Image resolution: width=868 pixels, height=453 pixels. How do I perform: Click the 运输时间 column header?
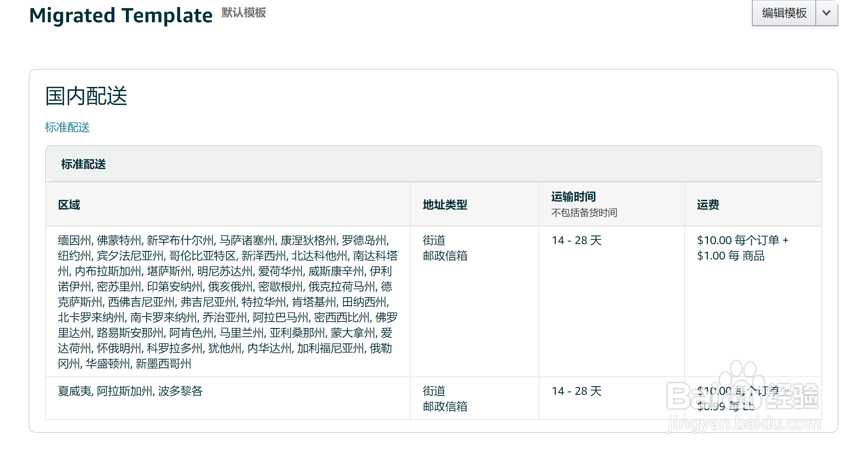coord(573,197)
